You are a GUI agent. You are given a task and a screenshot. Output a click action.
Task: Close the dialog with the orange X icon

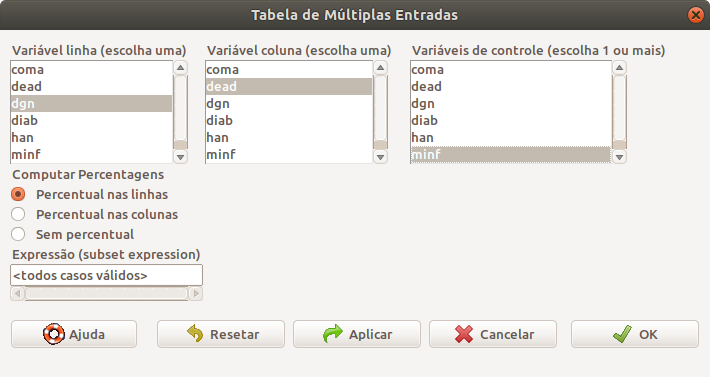[696, 15]
